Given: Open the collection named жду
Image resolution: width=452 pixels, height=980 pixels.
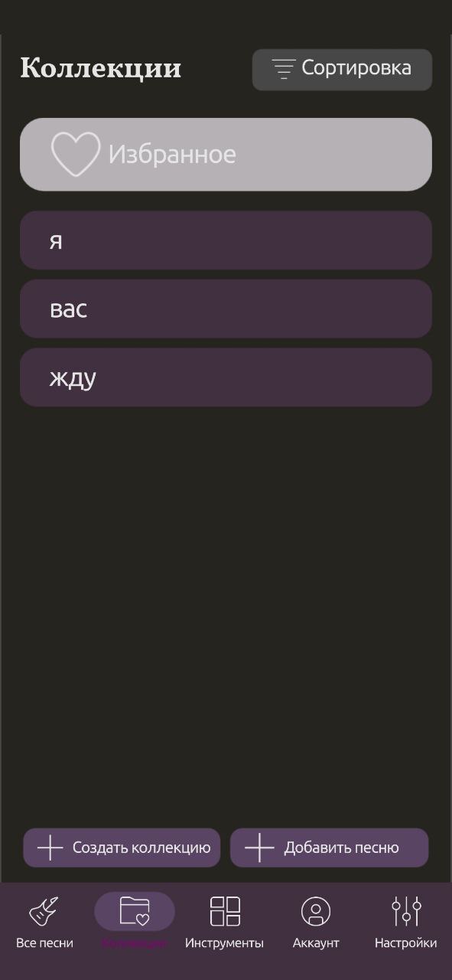Looking at the screenshot, I should [226, 377].
